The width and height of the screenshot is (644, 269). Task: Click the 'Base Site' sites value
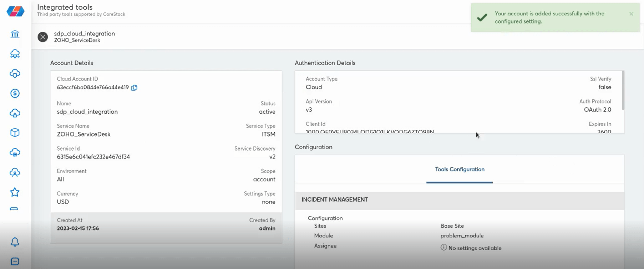click(x=452, y=226)
